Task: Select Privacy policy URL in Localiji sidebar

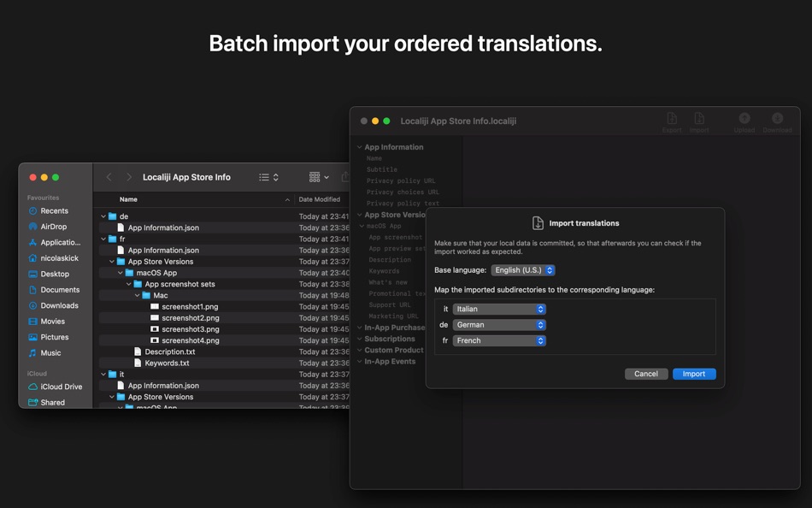Action: pyautogui.click(x=401, y=181)
